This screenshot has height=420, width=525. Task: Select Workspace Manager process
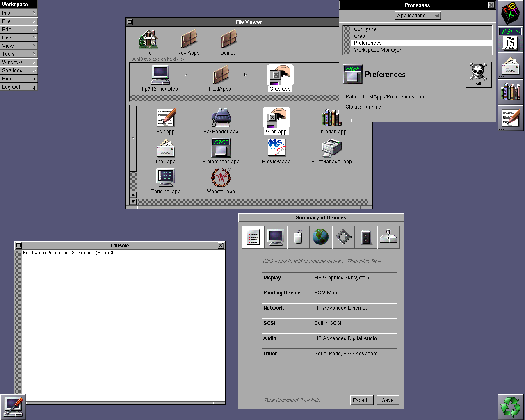[422, 50]
